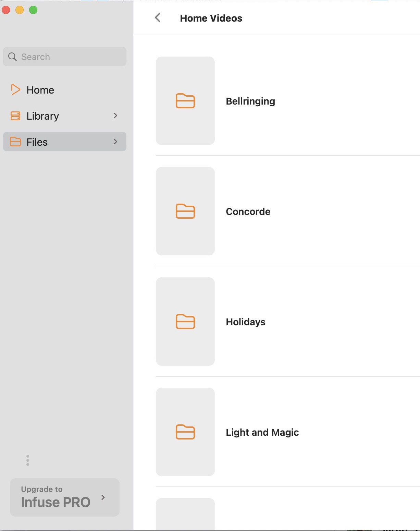Select Files in the sidebar

pos(65,142)
